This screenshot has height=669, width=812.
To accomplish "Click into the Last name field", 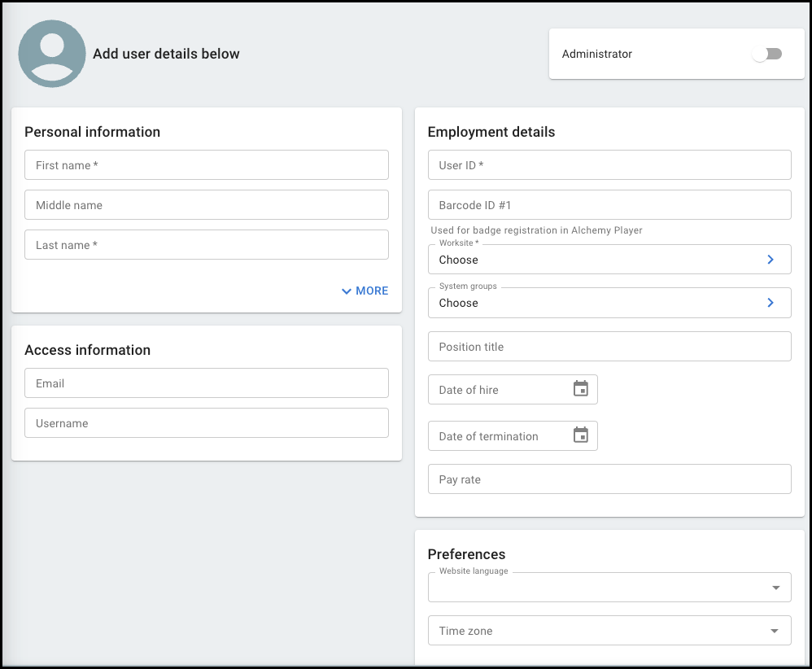I will [206, 245].
